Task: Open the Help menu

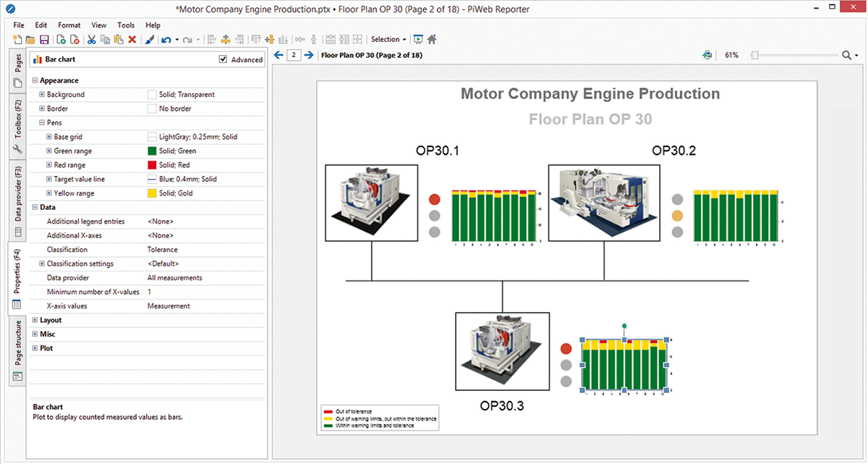Action: 153,25
